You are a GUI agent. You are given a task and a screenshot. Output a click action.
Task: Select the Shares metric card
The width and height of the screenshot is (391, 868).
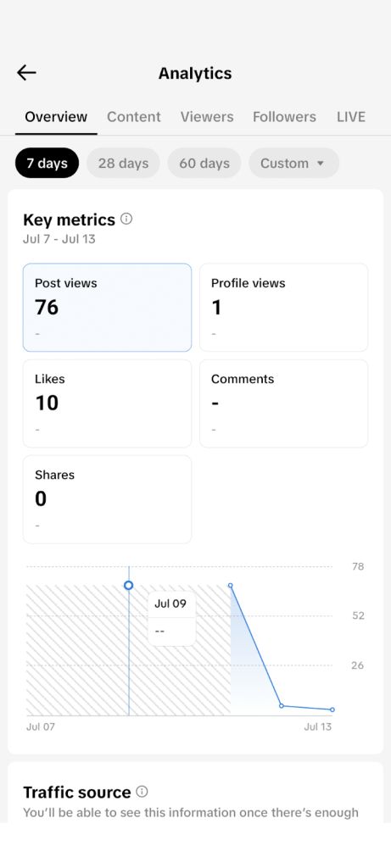tap(108, 499)
